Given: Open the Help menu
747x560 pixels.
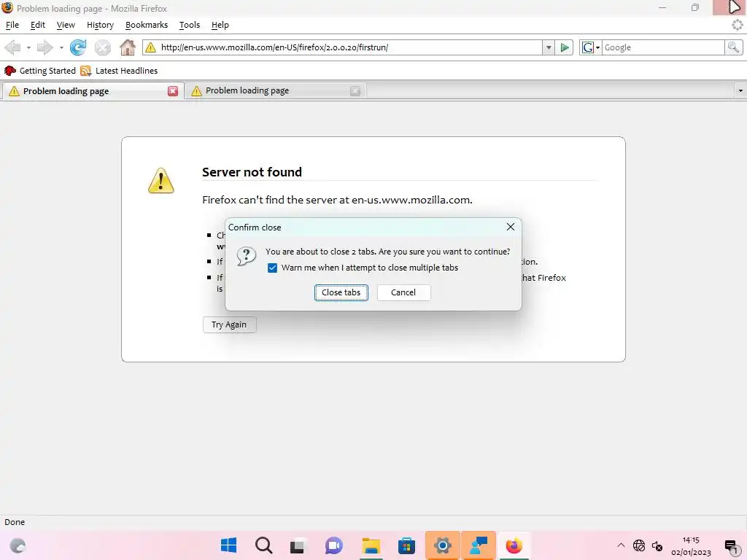Looking at the screenshot, I should 220,25.
